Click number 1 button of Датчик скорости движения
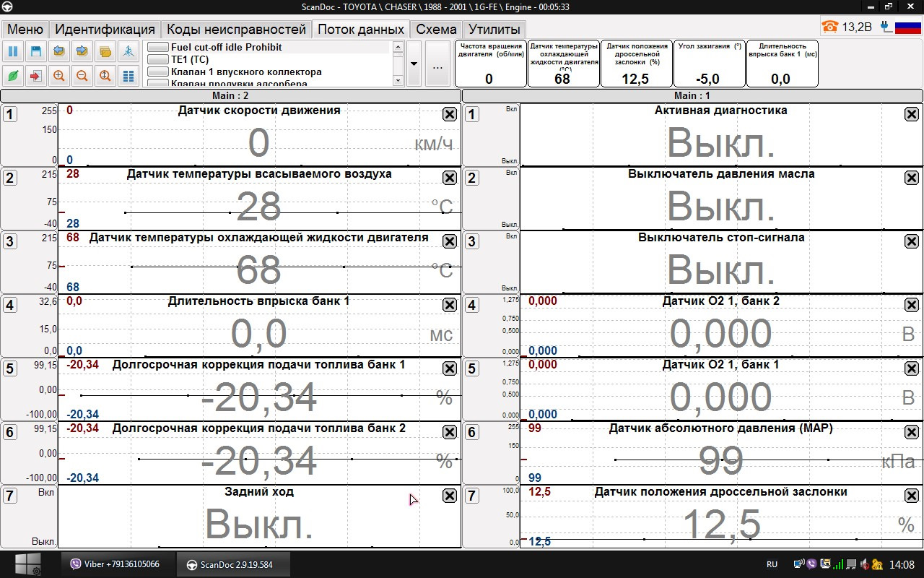Viewport: 924px width, 578px height. (x=9, y=114)
